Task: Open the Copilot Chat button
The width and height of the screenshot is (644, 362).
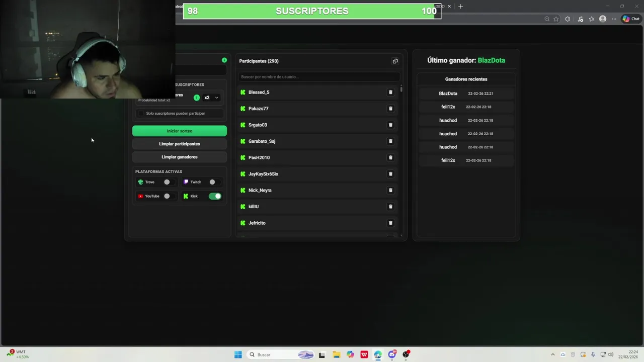Action: click(x=631, y=19)
